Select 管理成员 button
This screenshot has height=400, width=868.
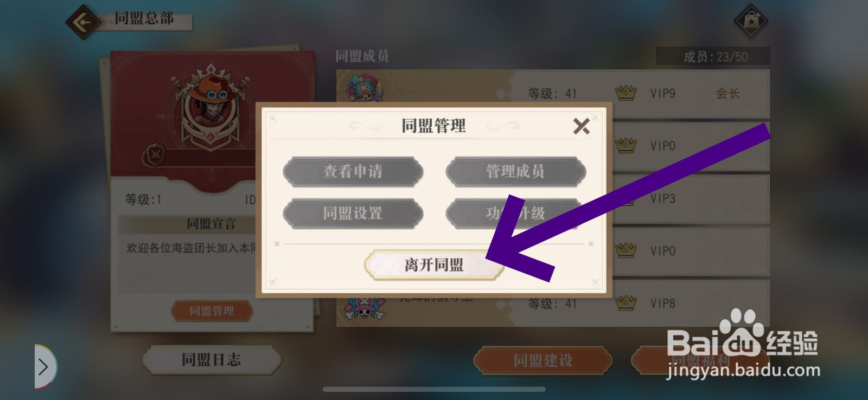[515, 172]
